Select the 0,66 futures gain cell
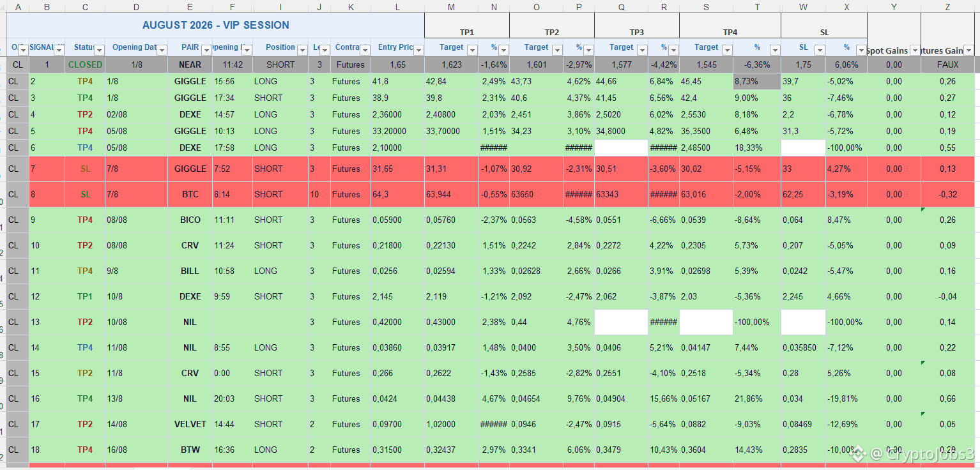Screen dimensions: 980x470 click(948, 398)
